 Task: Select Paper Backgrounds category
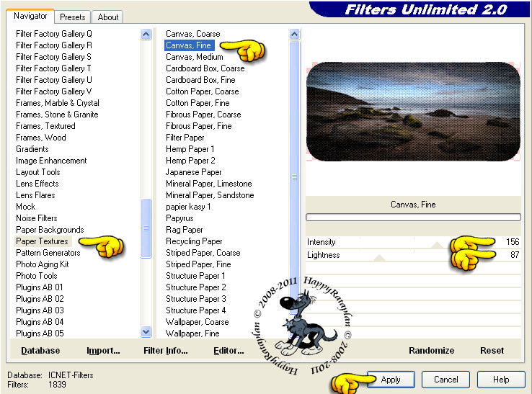coord(50,230)
